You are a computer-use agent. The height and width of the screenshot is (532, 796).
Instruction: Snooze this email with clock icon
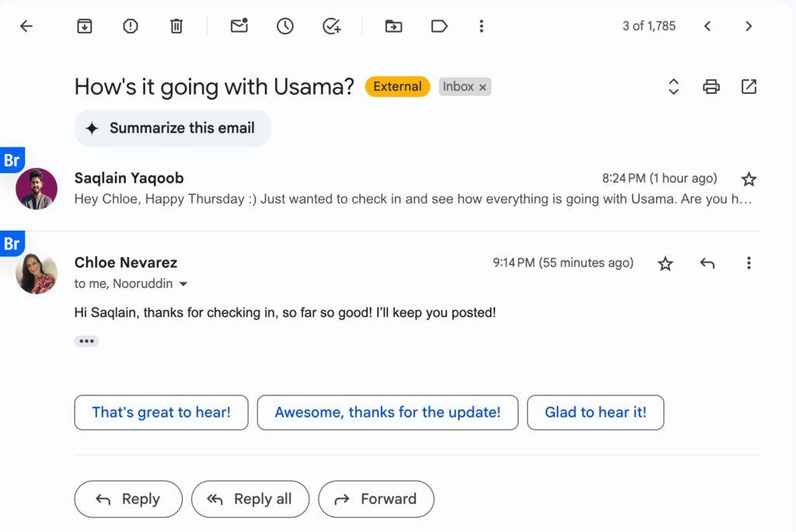(285, 26)
